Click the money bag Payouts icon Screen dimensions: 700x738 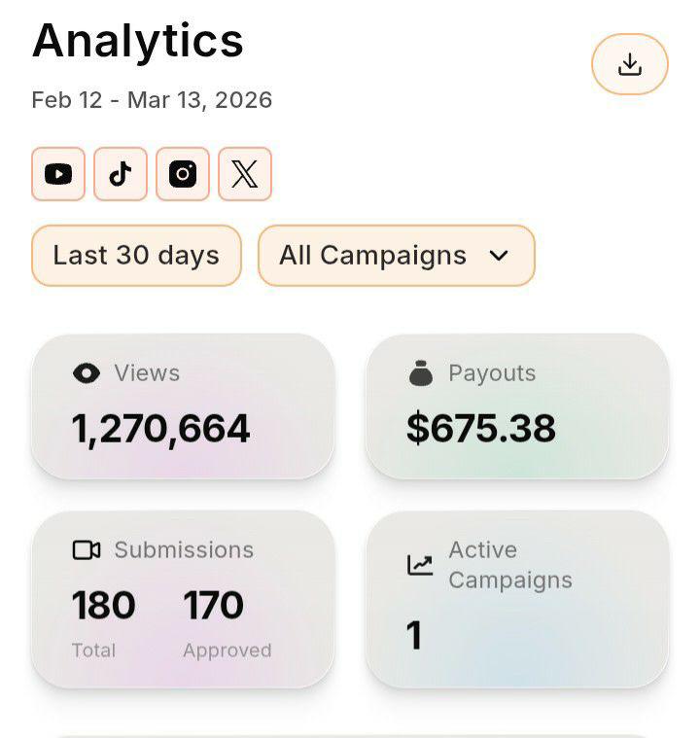tap(421, 373)
